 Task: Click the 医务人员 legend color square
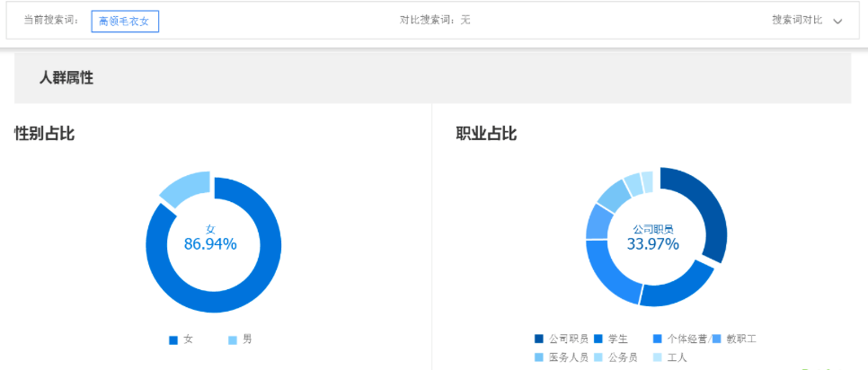(539, 357)
